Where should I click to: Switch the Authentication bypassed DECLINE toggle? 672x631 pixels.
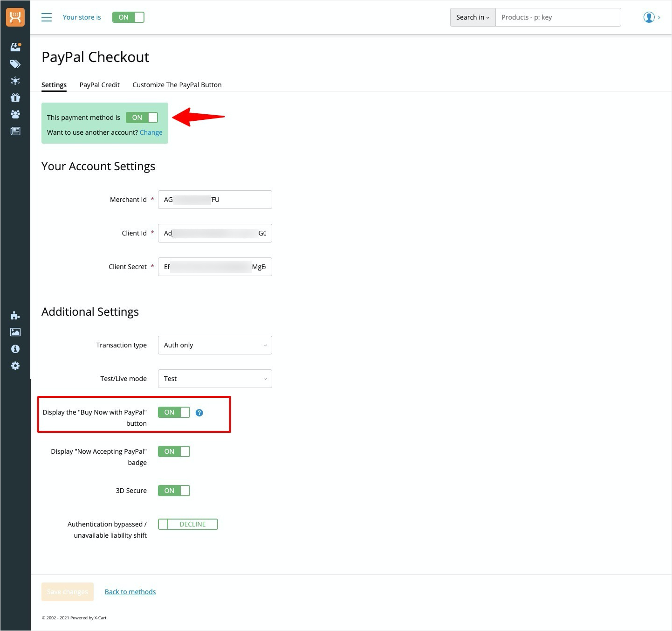[x=188, y=524]
